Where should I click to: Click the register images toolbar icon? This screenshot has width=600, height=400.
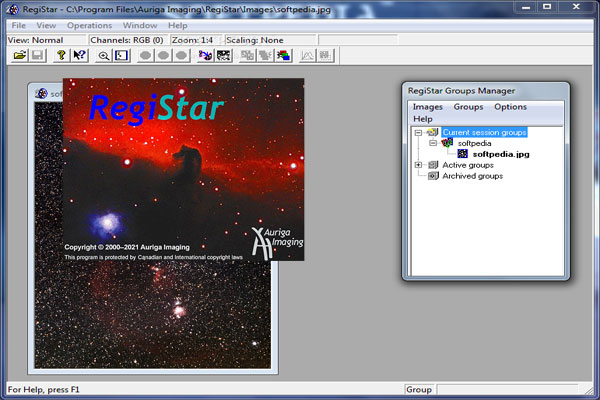[205, 56]
